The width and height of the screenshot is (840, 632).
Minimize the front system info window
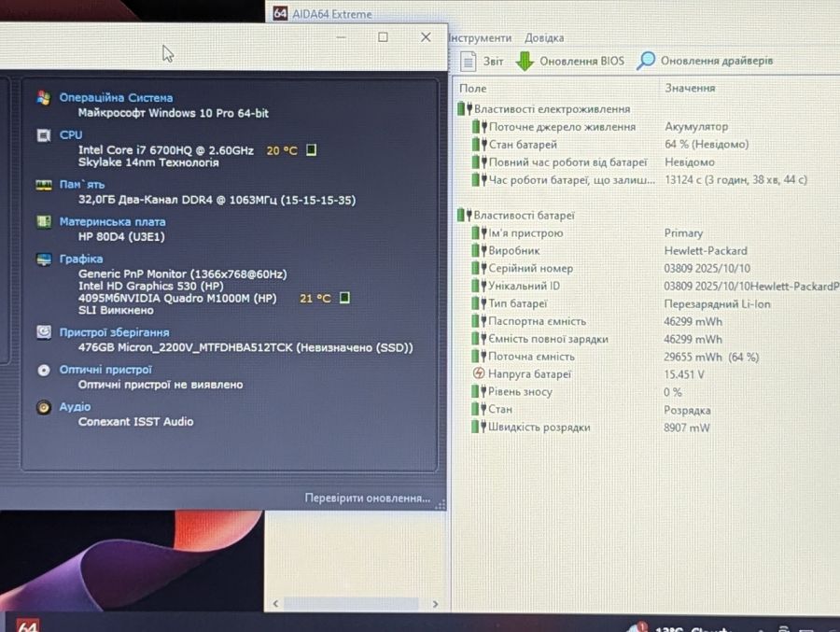tap(341, 37)
